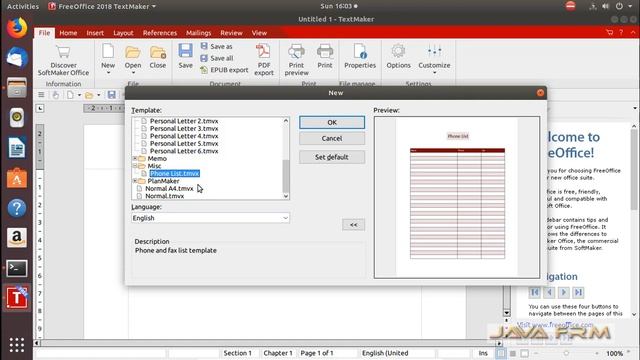Click the hamburger menu icon in quick toolbar
Screen dimensions: 640x360
click(41, 95)
